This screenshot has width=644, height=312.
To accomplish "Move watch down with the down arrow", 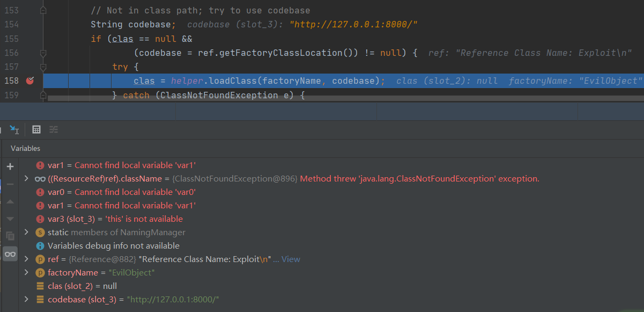I will 10,219.
